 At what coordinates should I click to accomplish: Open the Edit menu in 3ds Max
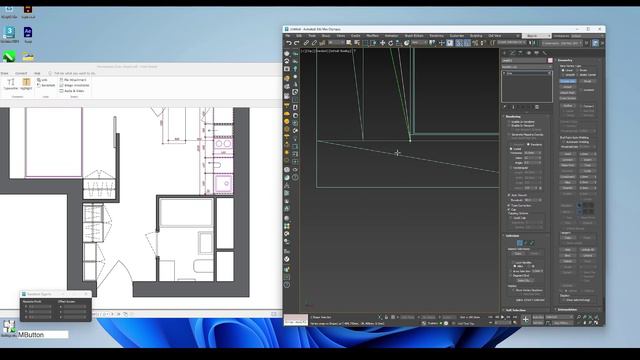pyautogui.click(x=299, y=36)
